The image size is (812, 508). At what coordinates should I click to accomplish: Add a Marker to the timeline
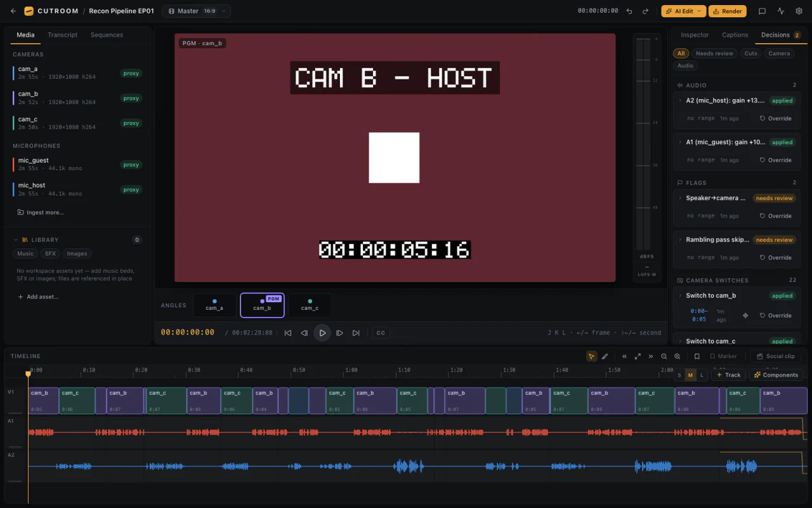[x=723, y=356]
